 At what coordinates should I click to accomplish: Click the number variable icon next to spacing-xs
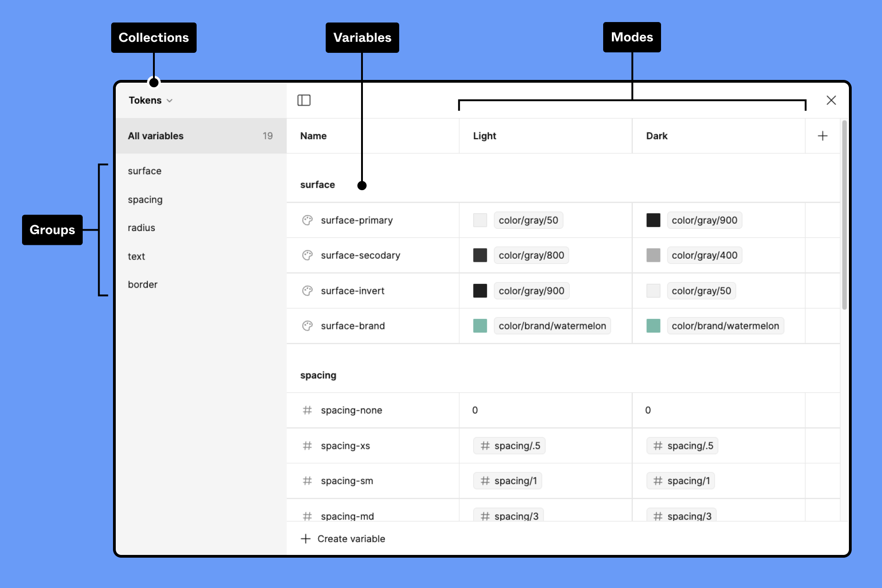[x=305, y=445]
